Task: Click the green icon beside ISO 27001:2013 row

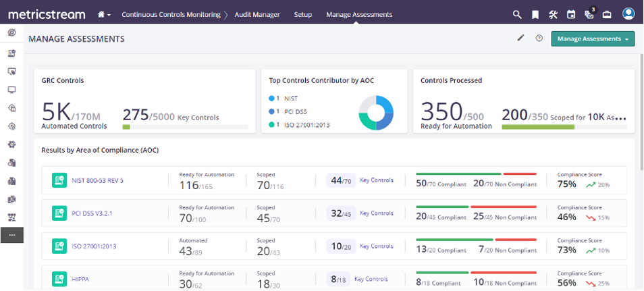Action: [59, 246]
